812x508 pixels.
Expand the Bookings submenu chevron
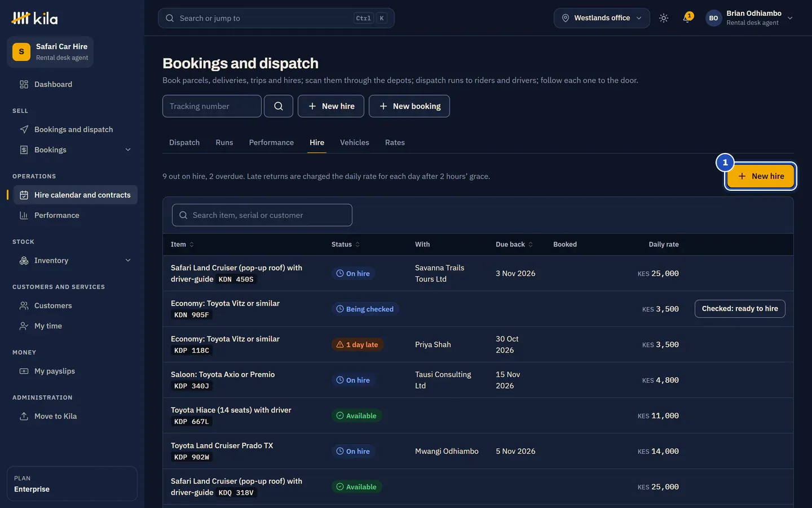pyautogui.click(x=128, y=150)
